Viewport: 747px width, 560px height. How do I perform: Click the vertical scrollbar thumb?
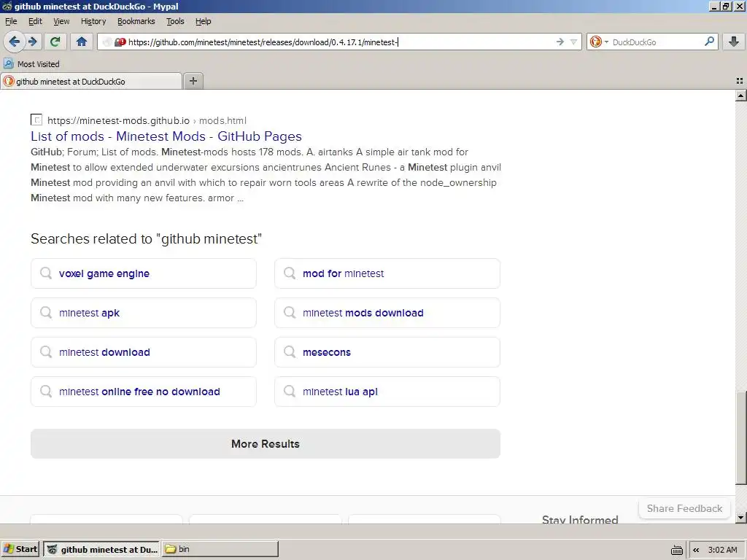coord(740,437)
